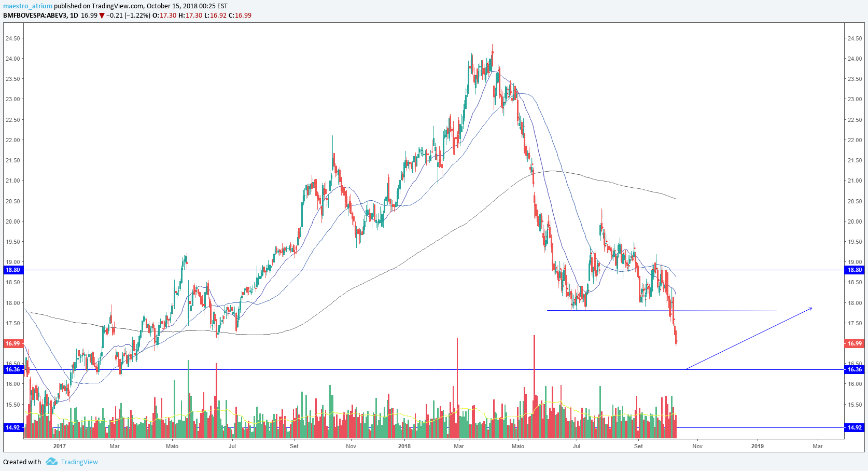Select the right blue 18.80 price tag
The height and width of the screenshot is (471, 868).
tap(855, 270)
